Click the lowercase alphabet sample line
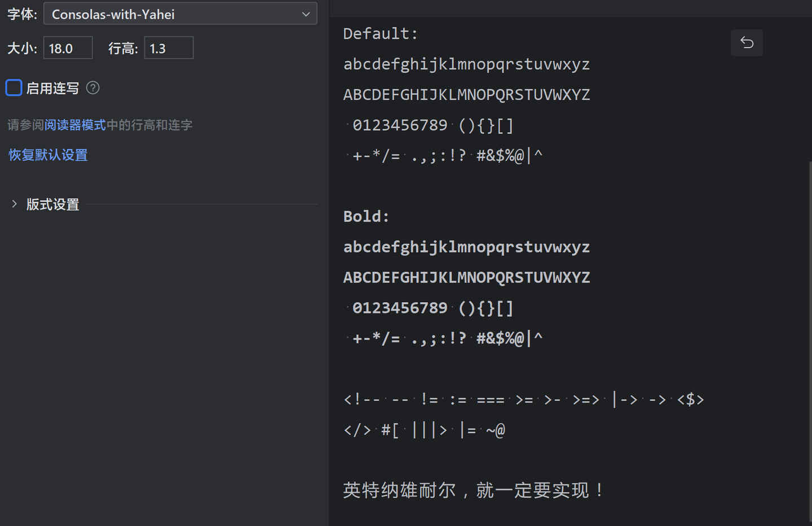 466,64
